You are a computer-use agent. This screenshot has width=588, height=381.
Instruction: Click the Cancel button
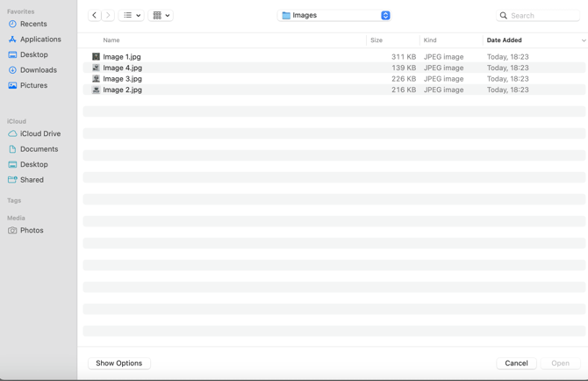pyautogui.click(x=516, y=363)
